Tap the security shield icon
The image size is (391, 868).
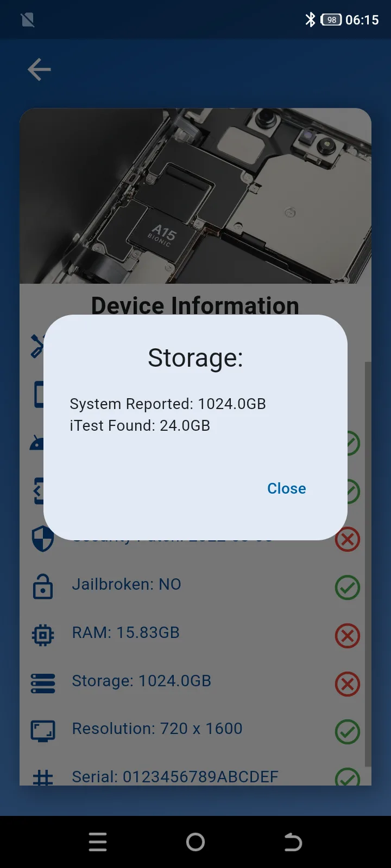click(x=43, y=539)
